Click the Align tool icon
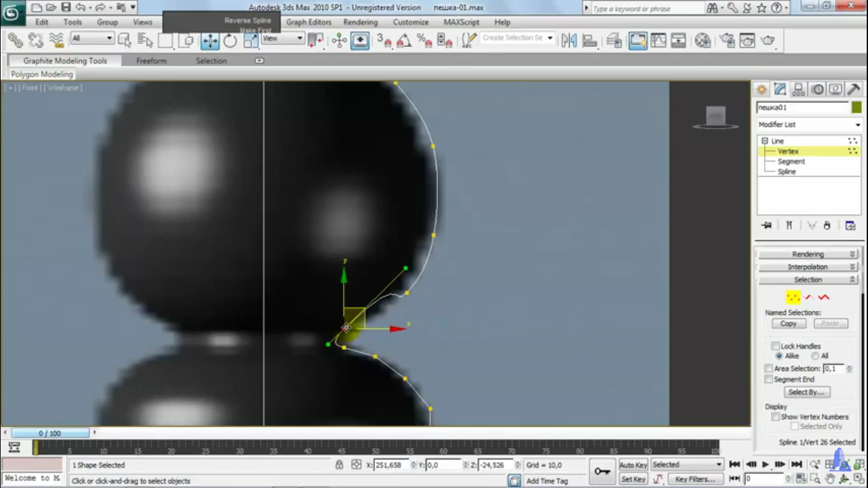This screenshot has height=488, width=868. point(590,41)
